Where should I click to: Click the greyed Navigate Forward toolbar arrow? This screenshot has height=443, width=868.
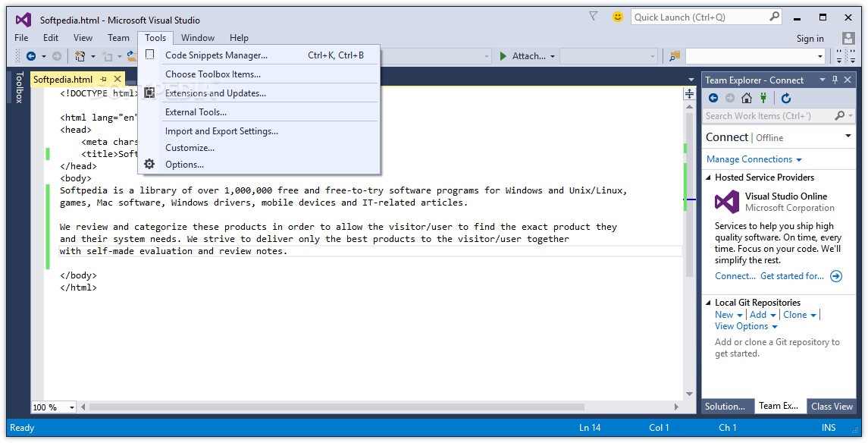click(x=56, y=56)
